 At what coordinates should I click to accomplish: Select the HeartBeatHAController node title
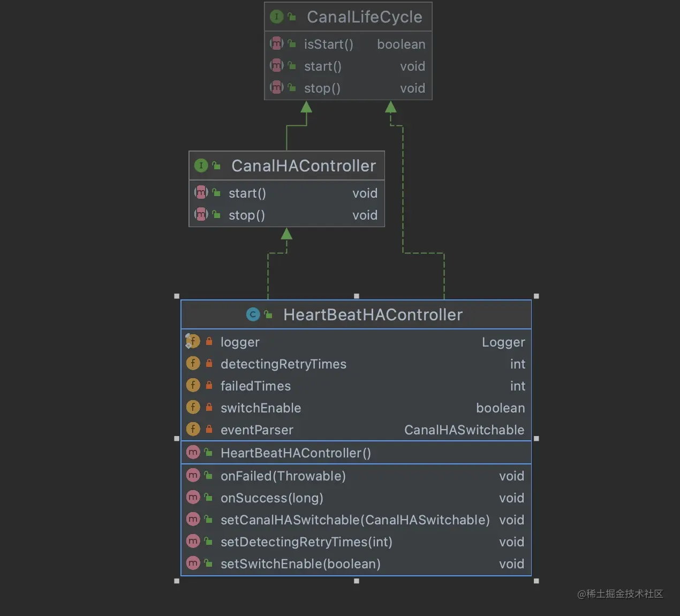[x=373, y=315]
